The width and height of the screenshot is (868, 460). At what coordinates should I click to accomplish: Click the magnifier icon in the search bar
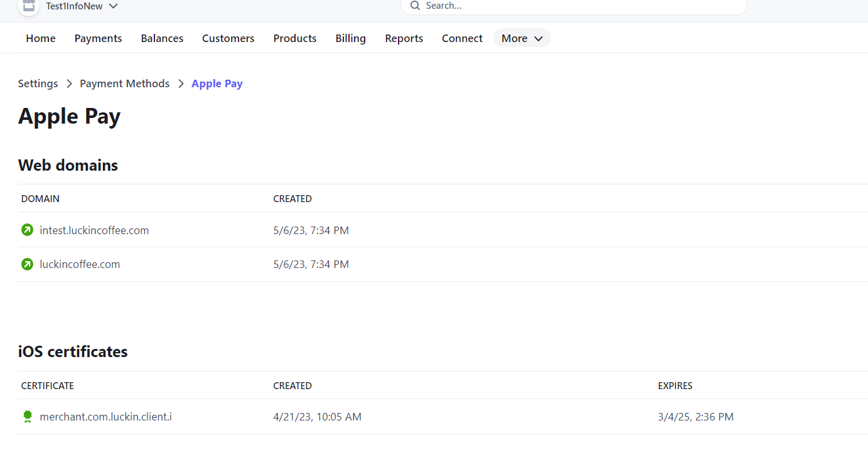click(415, 6)
